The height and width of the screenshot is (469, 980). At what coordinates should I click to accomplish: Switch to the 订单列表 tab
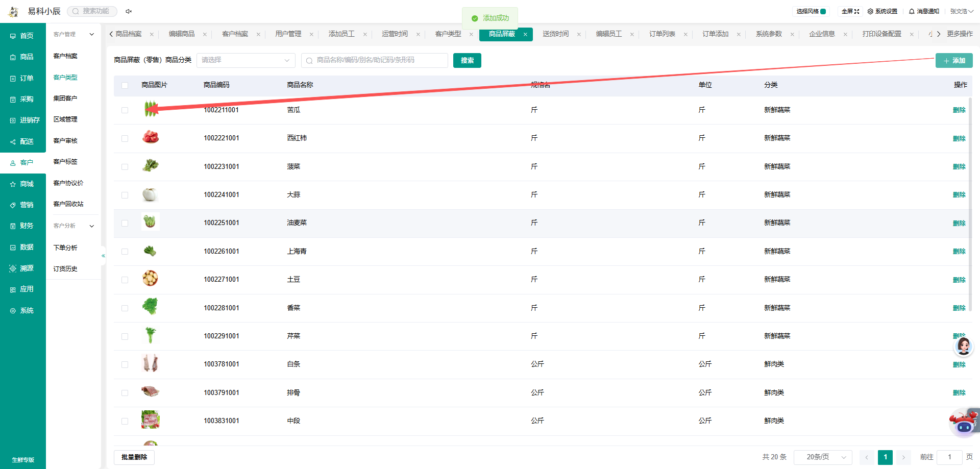point(662,34)
